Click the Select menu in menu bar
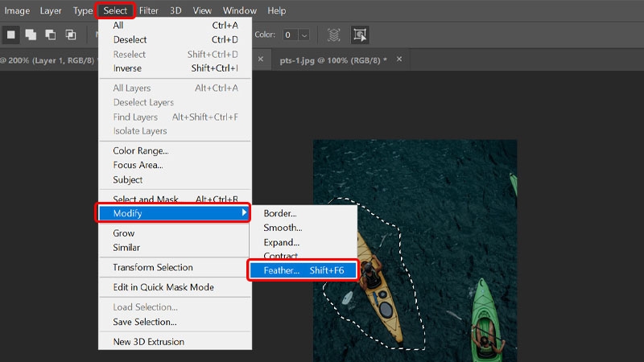Viewport: 644px width, 362px height. point(115,10)
